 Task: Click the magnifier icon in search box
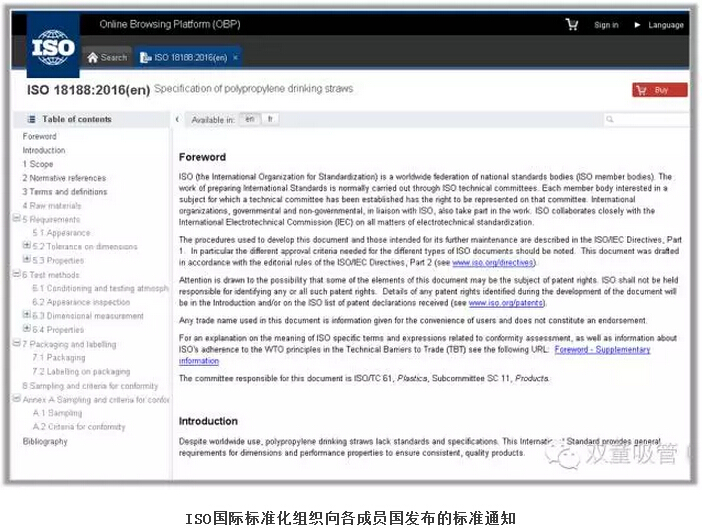tap(610, 120)
